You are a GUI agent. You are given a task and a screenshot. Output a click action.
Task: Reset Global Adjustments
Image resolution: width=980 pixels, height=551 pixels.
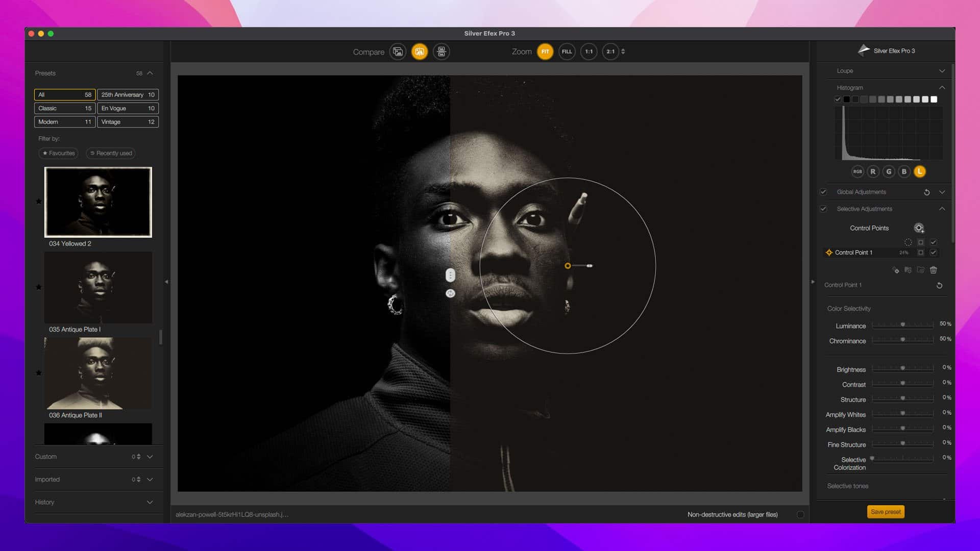point(926,192)
